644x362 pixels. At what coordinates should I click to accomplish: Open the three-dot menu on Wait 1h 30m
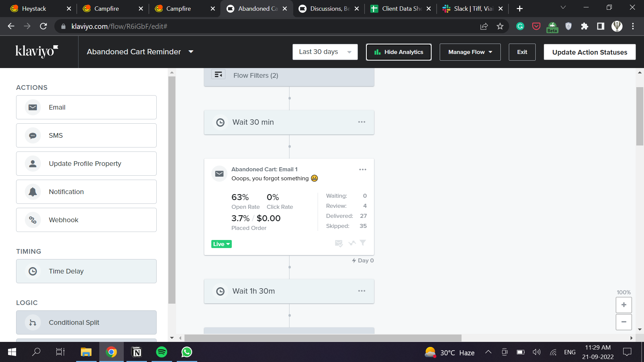click(362, 291)
